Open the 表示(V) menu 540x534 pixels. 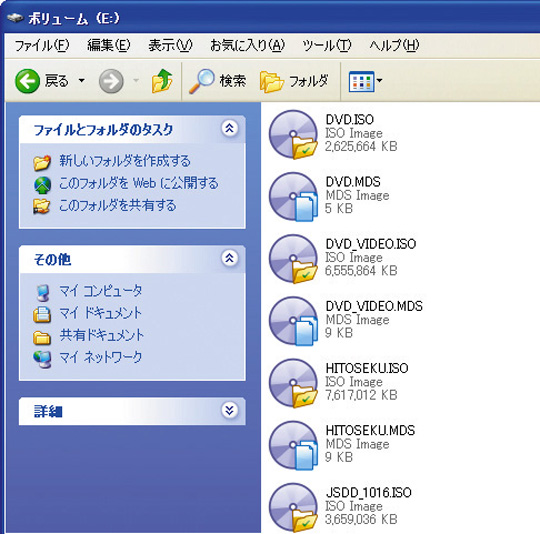tap(170, 45)
